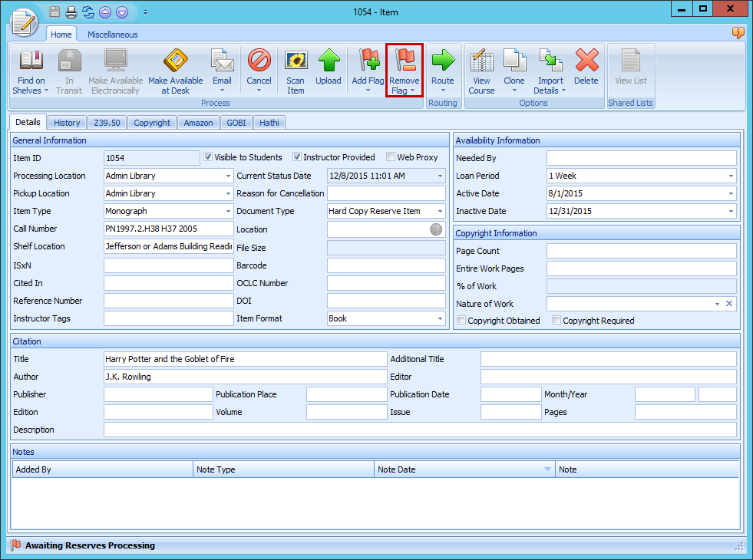Screen dimensions: 753x560
Task: Open the Loan Period dropdown
Action: [x=731, y=176]
